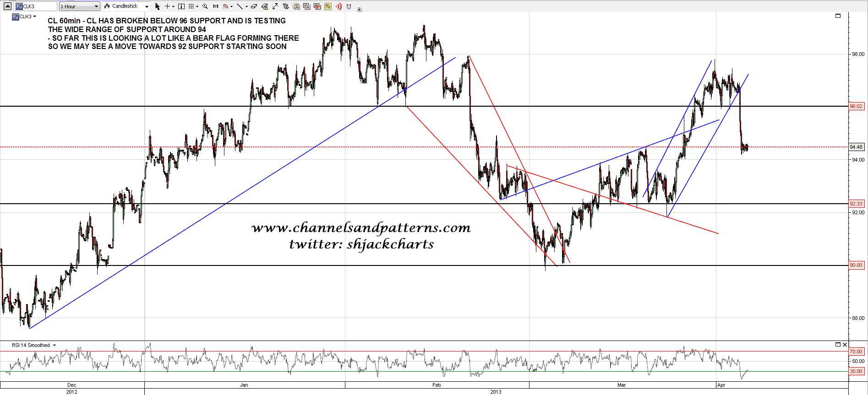The height and width of the screenshot is (395, 868).
Task: Toggle the highlighted yellow indicator button
Action: click(328, 6)
